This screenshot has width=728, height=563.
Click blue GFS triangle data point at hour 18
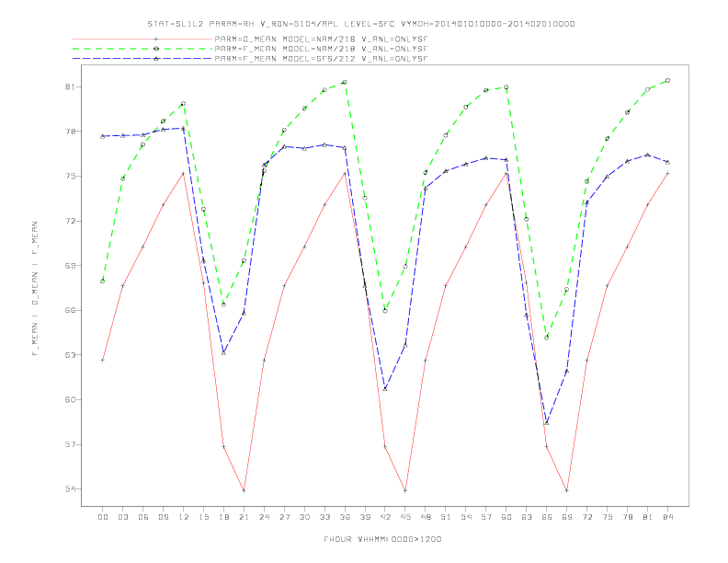click(x=223, y=353)
